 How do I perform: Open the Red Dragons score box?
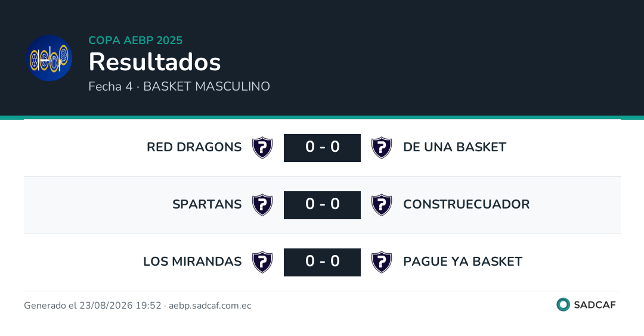click(323, 148)
